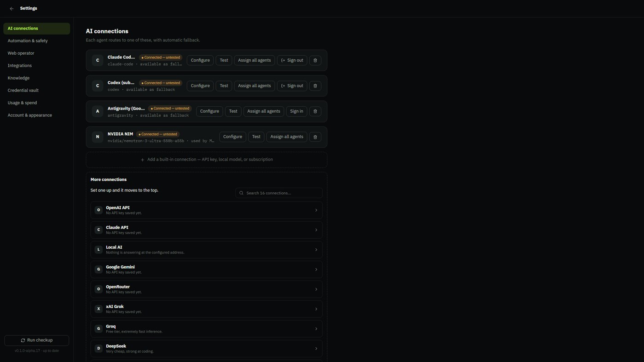This screenshot has width=644, height=362.
Task: Expand the Local AI connection chevron
Action: (x=316, y=250)
